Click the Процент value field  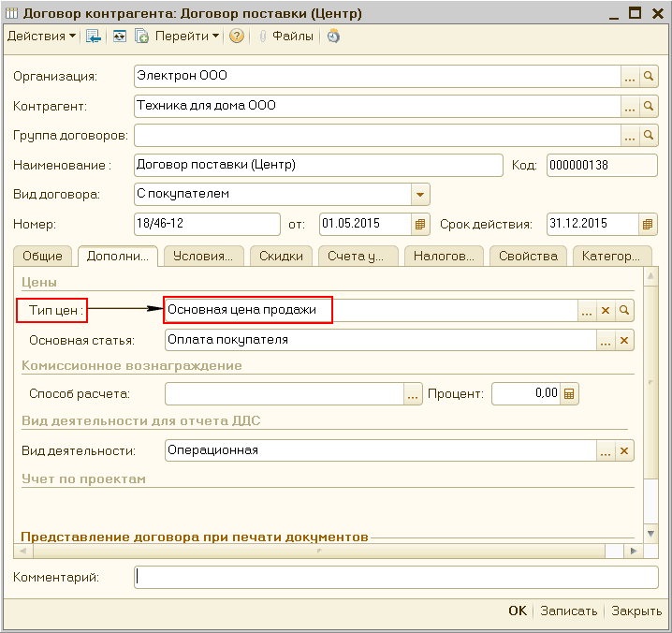coord(526,394)
